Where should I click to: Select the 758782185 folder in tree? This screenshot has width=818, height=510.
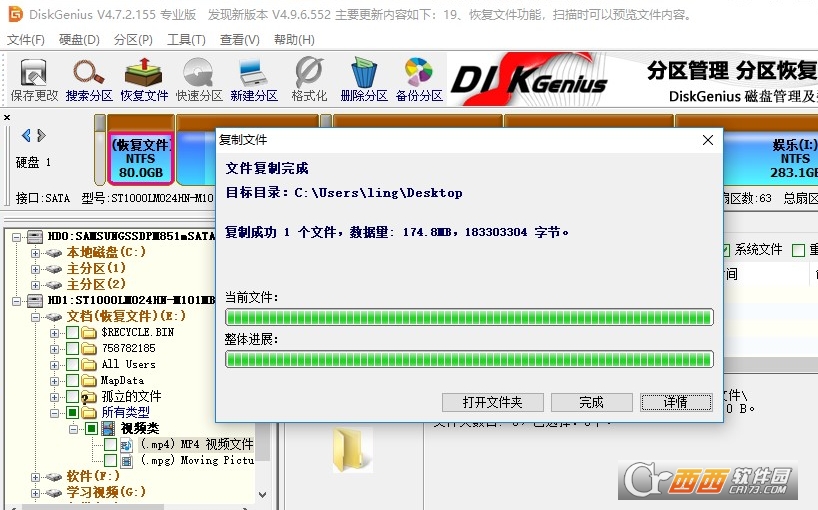128,348
